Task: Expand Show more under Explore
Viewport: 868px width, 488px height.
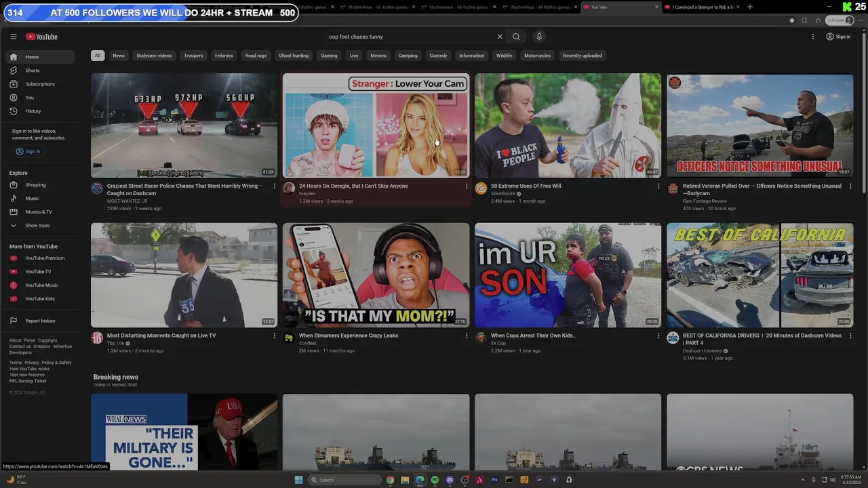Action: click(x=39, y=226)
